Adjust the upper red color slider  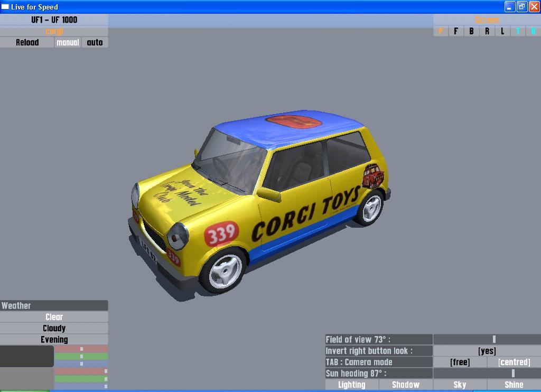tap(81, 349)
